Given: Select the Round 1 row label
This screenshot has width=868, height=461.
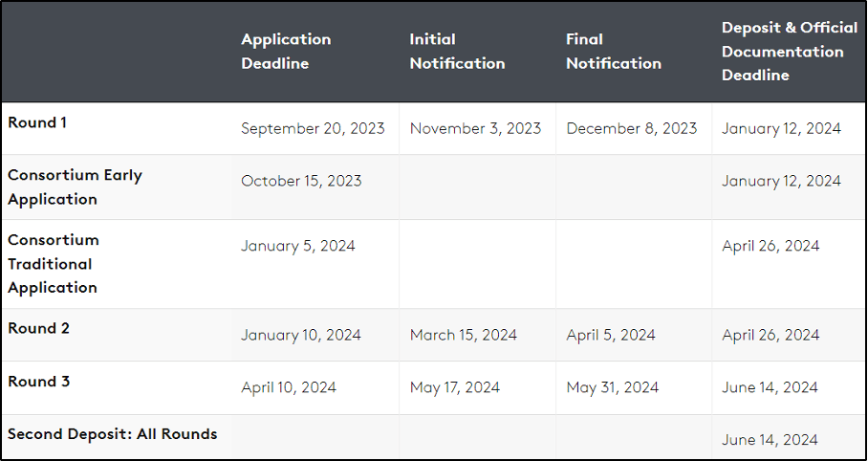Looking at the screenshot, I should 37,122.
